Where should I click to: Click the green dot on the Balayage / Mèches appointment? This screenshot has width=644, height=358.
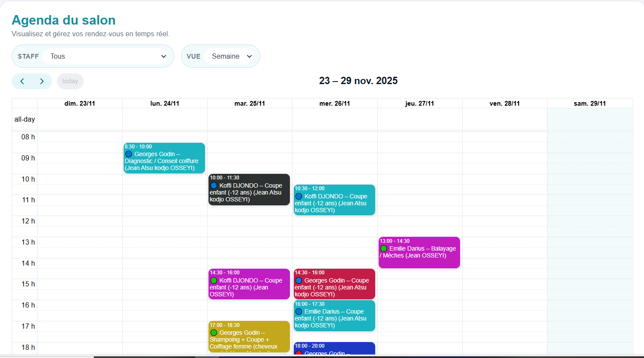[383, 248]
